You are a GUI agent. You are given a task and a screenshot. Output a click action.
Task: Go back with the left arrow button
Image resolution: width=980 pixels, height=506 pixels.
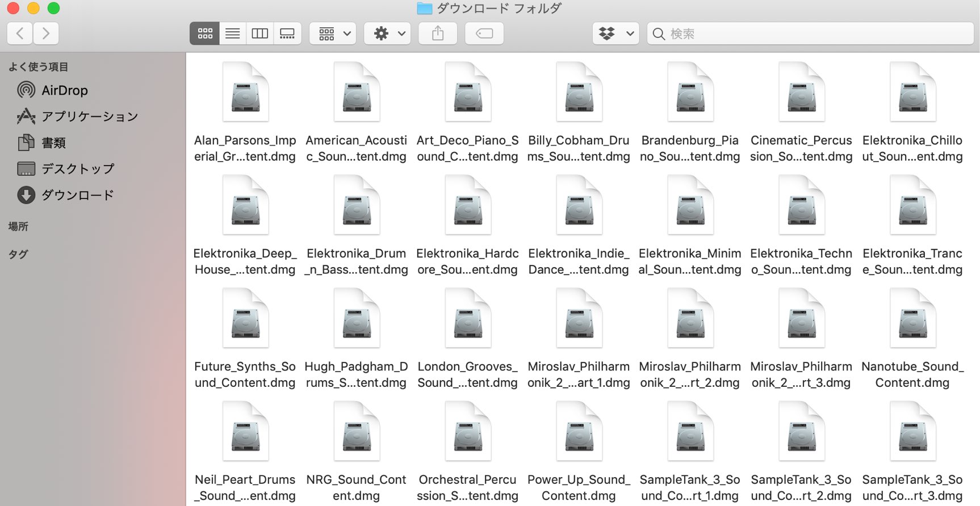pyautogui.click(x=20, y=33)
